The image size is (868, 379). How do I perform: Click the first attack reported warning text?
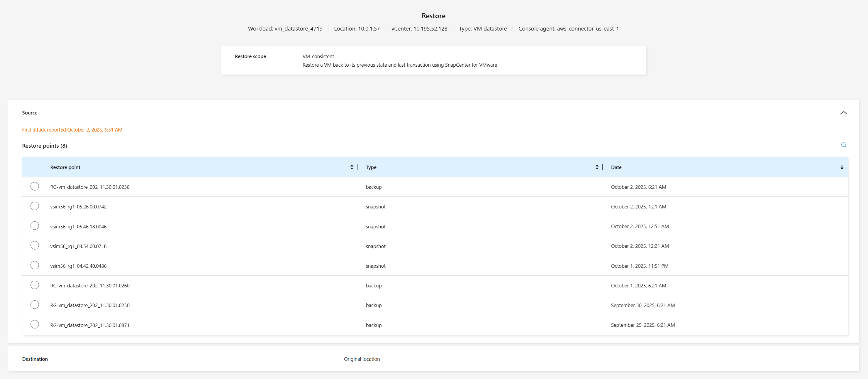click(x=72, y=130)
